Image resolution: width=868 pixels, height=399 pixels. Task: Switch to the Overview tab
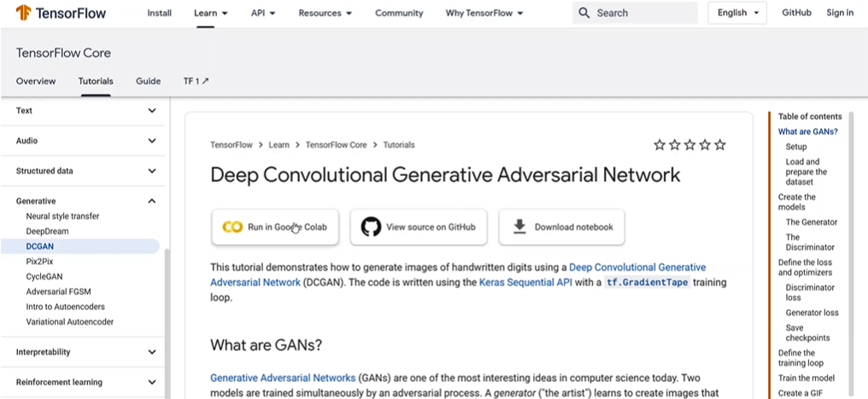36,81
